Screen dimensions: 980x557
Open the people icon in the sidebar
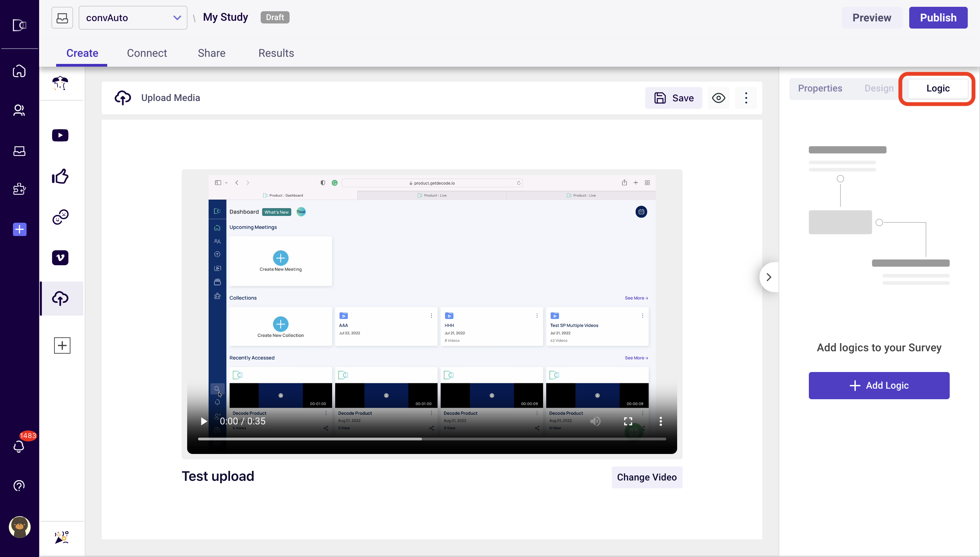click(x=19, y=111)
